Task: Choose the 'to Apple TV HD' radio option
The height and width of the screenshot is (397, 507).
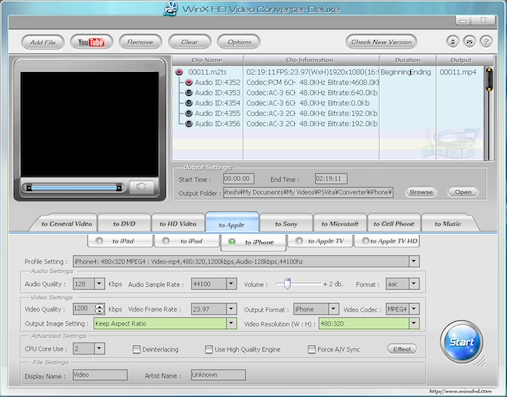Action: [x=365, y=240]
